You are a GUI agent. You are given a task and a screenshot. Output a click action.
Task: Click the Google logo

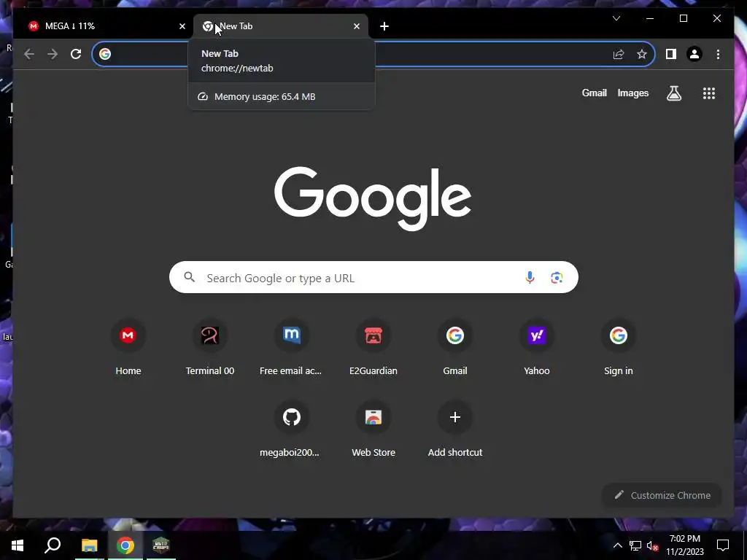pyautogui.click(x=373, y=198)
